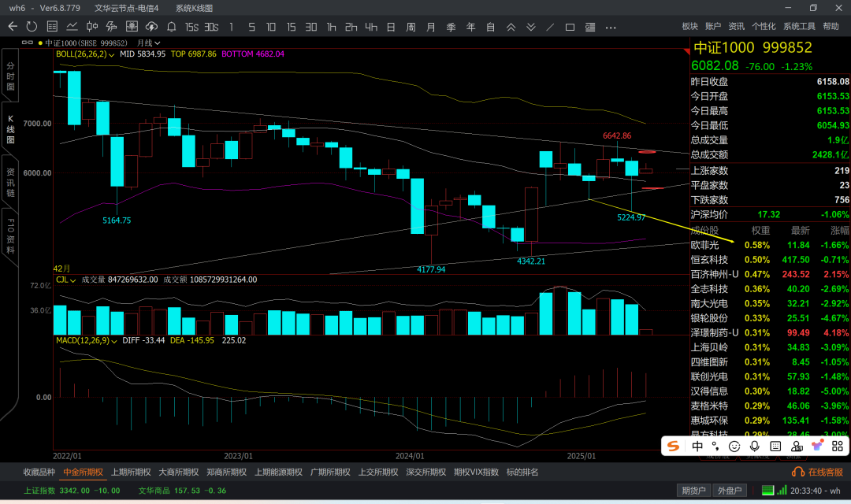Open the BOLL indicator parameters dropdown
The width and height of the screenshot is (851, 504).
(112, 54)
